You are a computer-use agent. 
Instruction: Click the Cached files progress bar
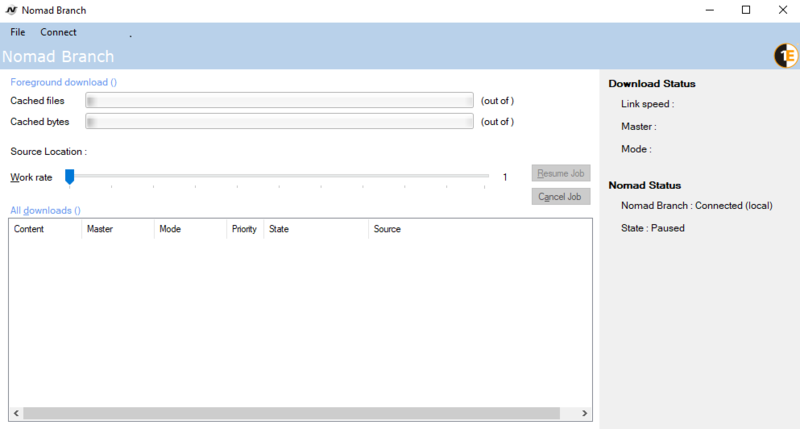[x=279, y=100]
